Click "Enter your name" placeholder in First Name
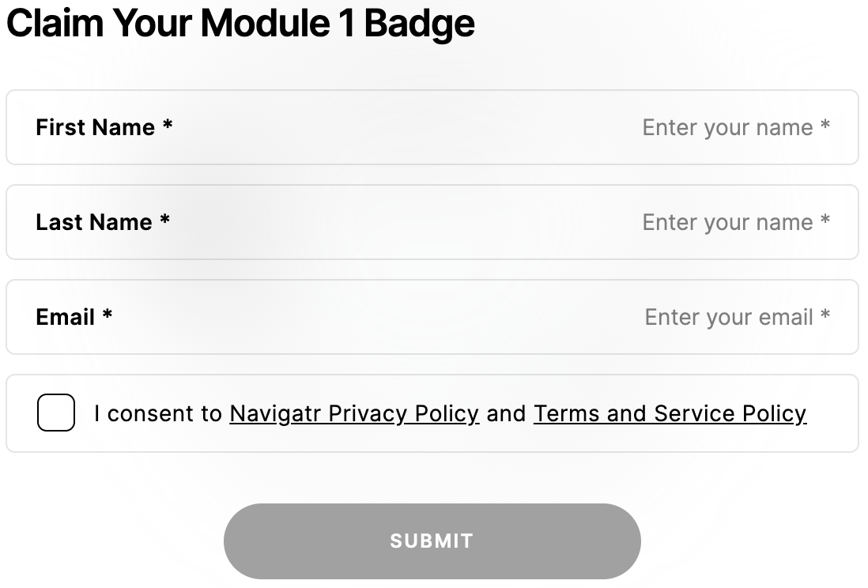The image size is (868, 588). point(727,127)
